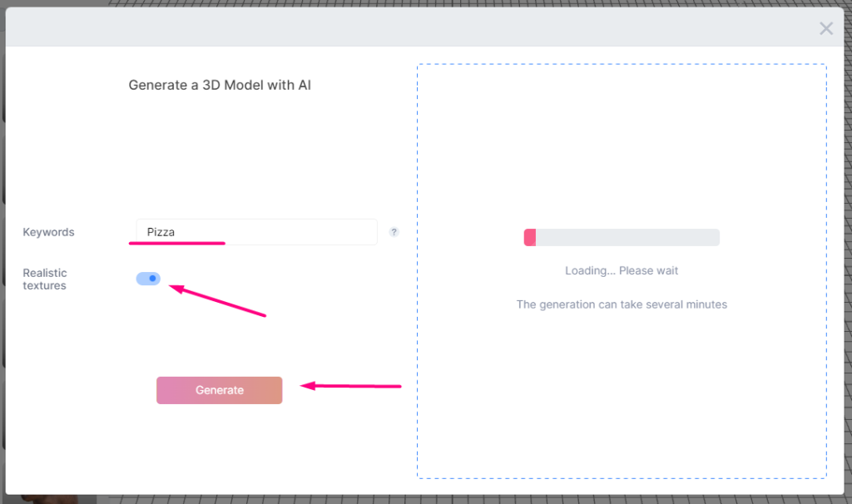
Task: Select the 'Loading... Please wait' message
Action: [622, 270]
